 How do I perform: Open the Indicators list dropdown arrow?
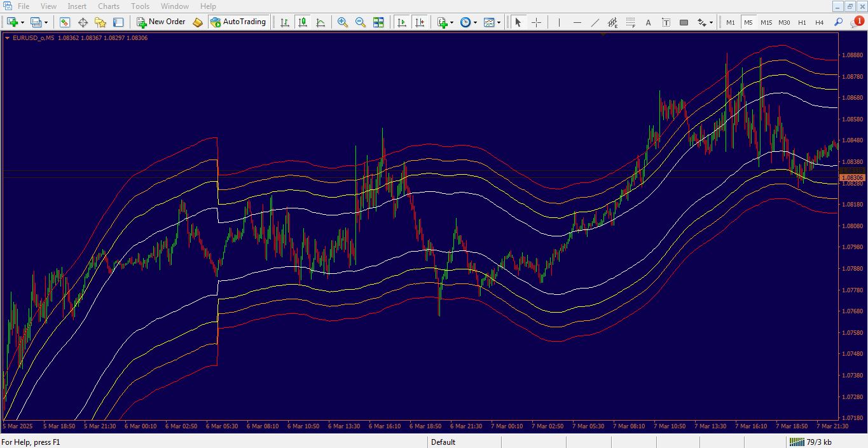tap(451, 23)
